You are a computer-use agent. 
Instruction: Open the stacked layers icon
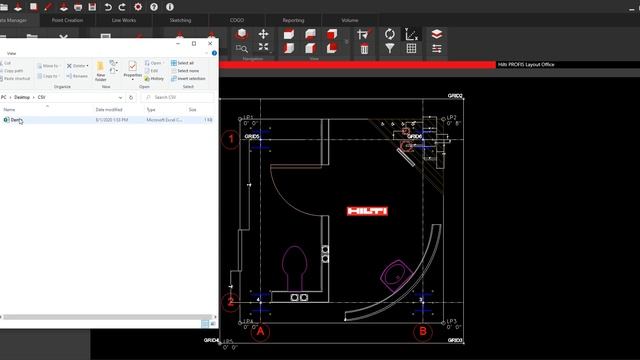[437, 34]
